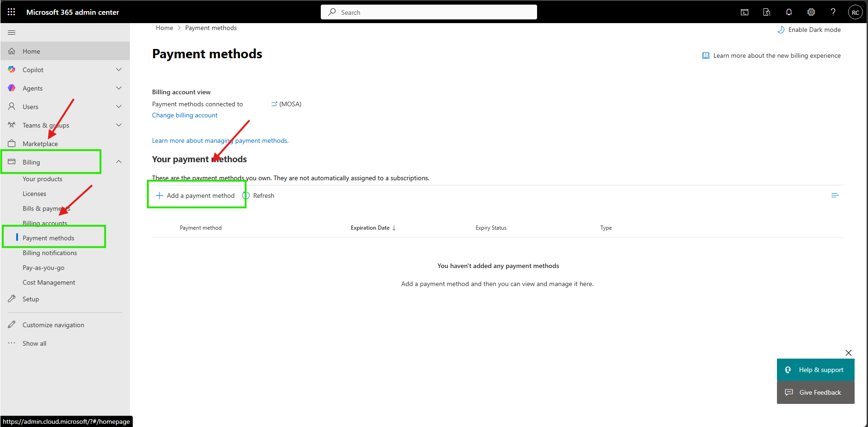Click the Billing card icon

pyautogui.click(x=12, y=162)
